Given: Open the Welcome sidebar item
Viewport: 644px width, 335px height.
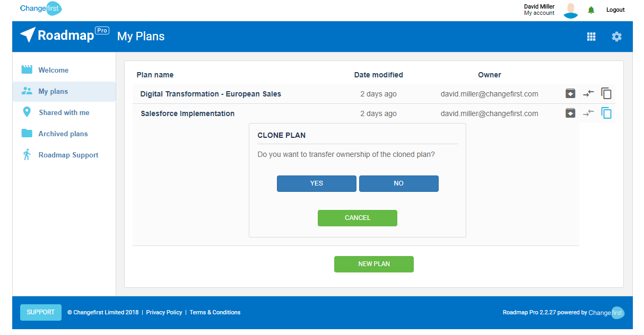Looking at the screenshot, I should (x=53, y=70).
